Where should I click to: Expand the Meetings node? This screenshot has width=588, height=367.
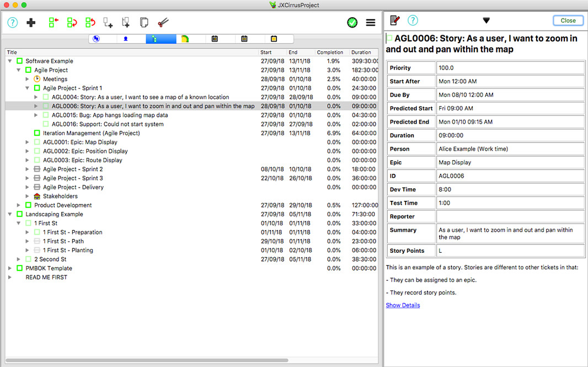28,79
